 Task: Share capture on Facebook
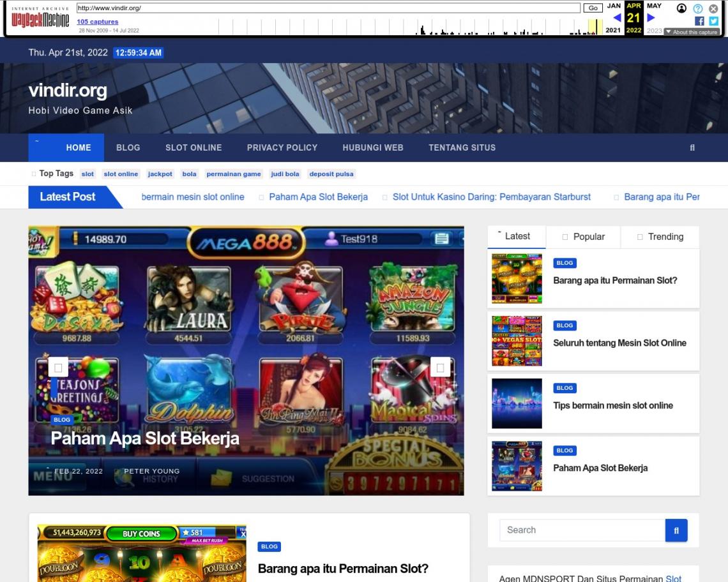[x=699, y=21]
